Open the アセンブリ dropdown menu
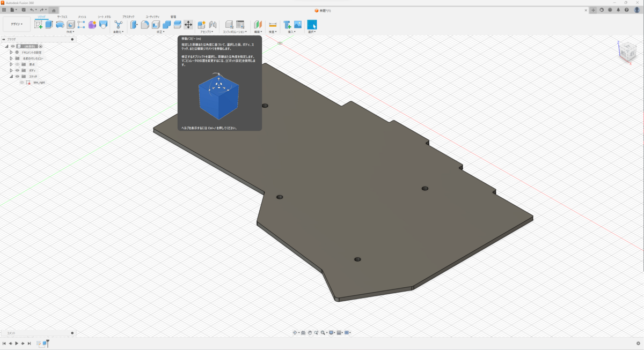This screenshot has height=350, width=644. (207, 32)
